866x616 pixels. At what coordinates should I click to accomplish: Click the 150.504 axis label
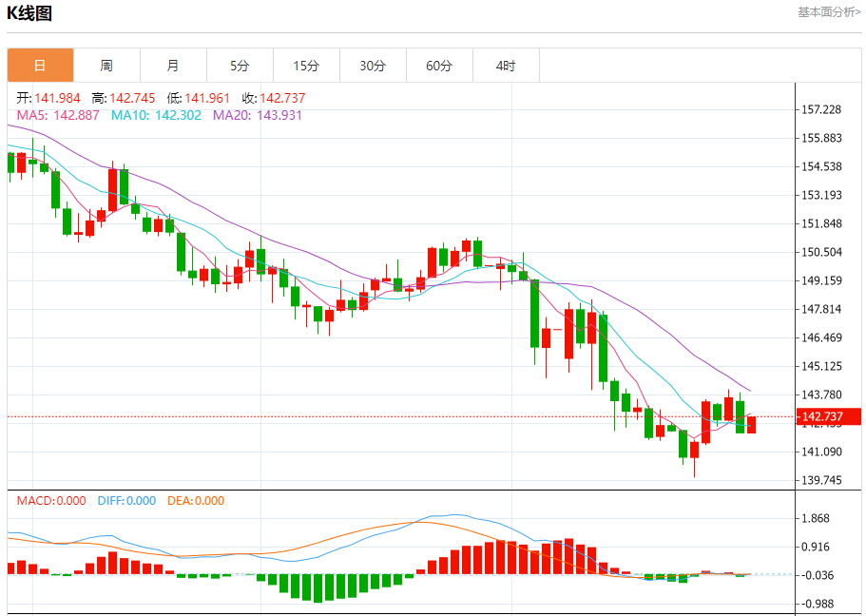pyautogui.click(x=822, y=252)
